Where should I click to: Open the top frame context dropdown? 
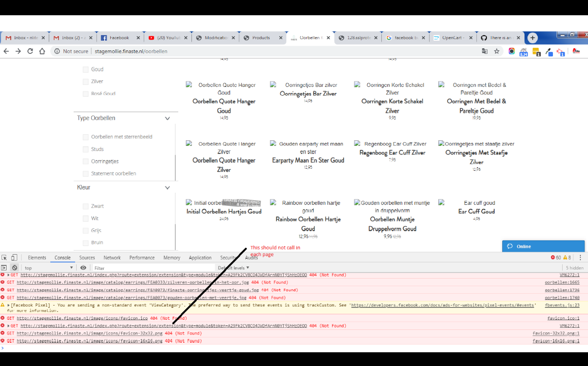point(48,268)
